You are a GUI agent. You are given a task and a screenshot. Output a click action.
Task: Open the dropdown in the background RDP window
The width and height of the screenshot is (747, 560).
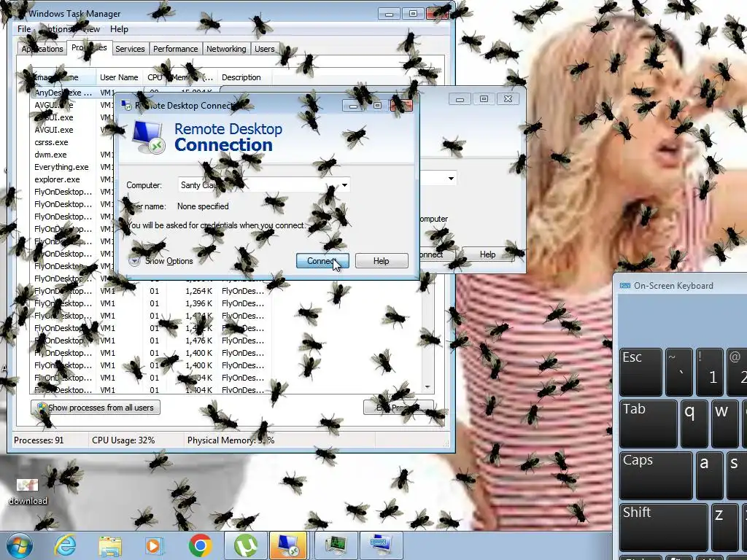(x=451, y=179)
